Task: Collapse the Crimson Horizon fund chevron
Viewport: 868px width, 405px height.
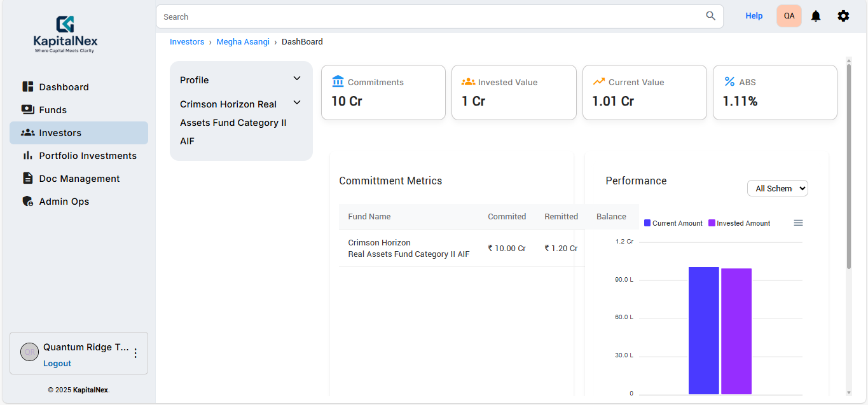Action: point(296,103)
